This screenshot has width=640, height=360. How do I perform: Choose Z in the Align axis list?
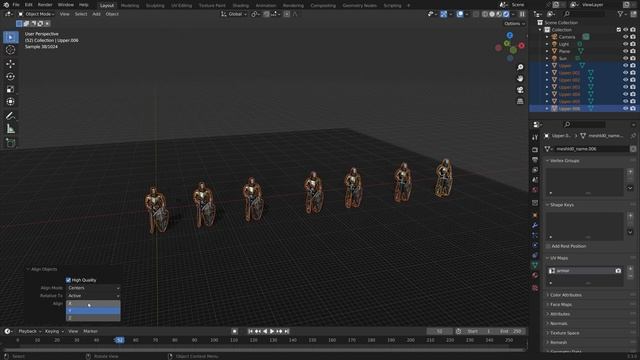93,318
